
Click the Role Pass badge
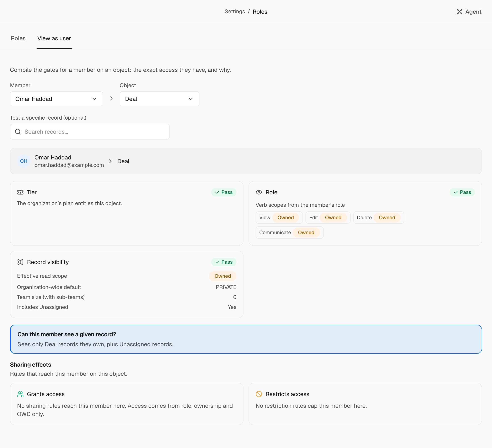(x=462, y=192)
